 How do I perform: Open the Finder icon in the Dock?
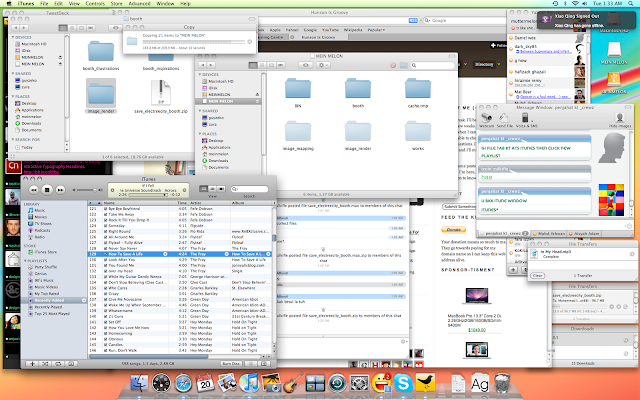[139, 384]
